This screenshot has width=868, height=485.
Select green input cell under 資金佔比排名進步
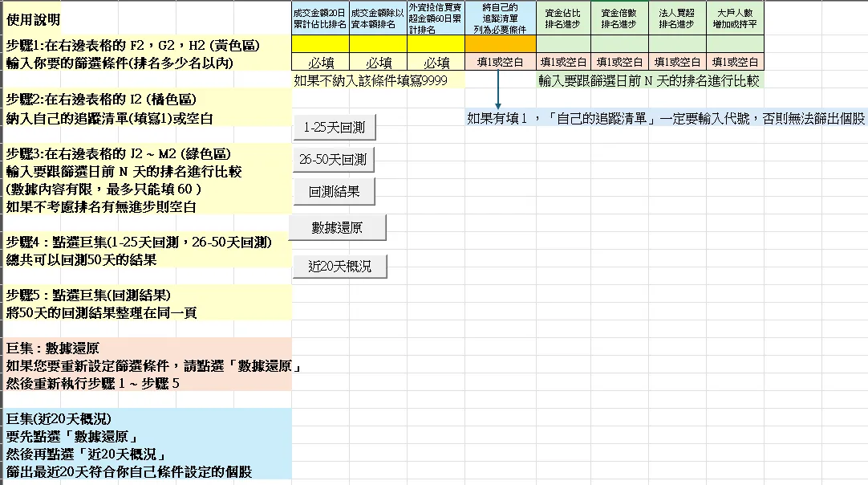coord(564,43)
